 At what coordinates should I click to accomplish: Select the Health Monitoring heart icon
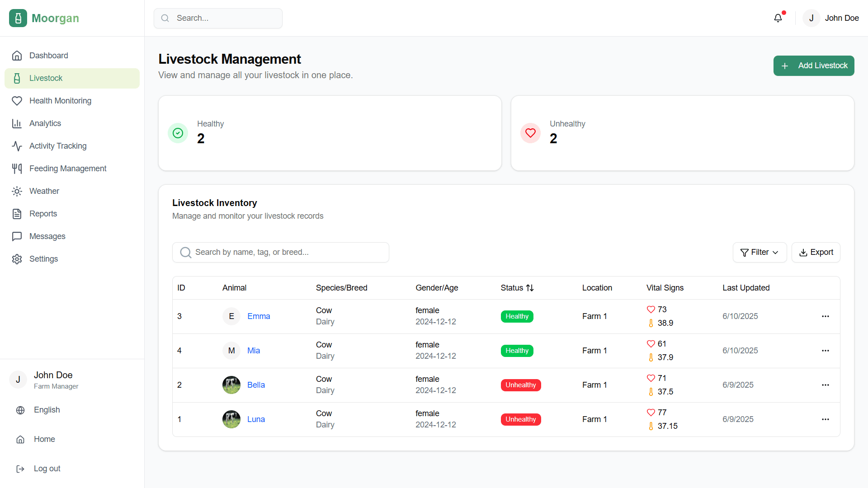pos(17,101)
